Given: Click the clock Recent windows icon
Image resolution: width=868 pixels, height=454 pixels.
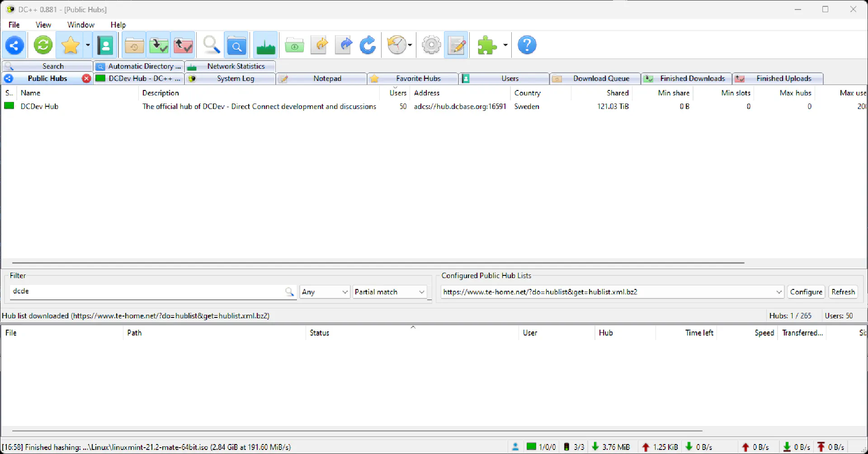Looking at the screenshot, I should pyautogui.click(x=397, y=45).
